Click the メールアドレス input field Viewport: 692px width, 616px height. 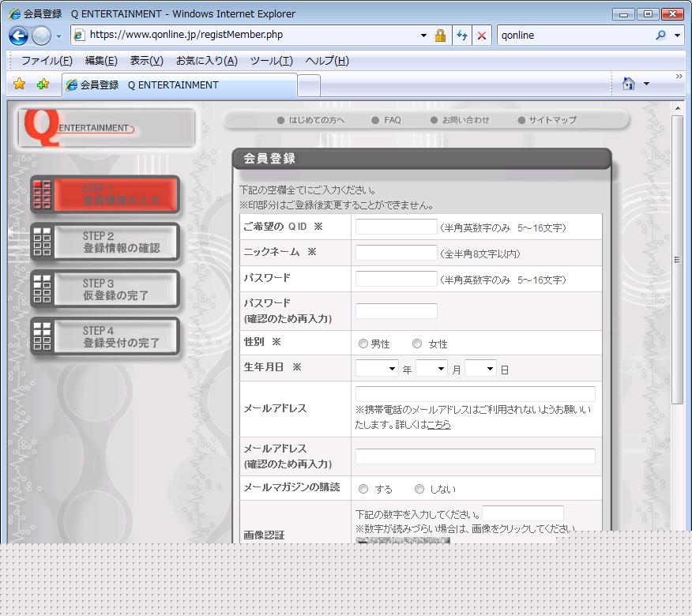pyautogui.click(x=476, y=393)
